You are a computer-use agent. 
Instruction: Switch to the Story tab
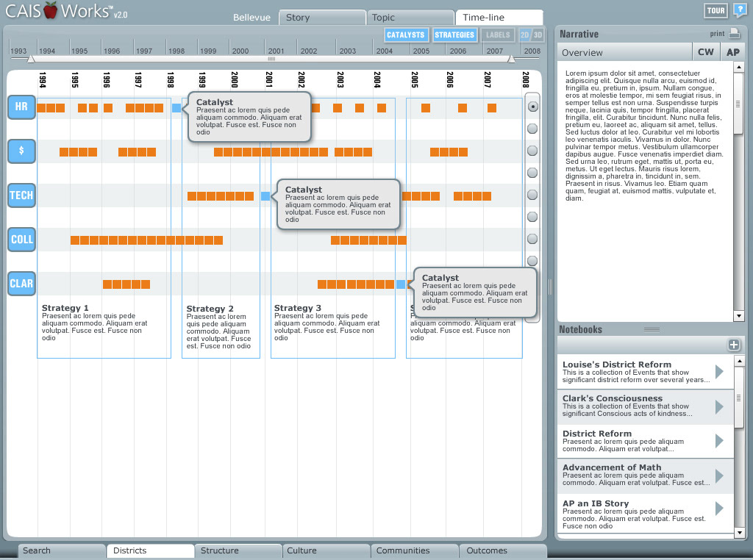click(322, 18)
